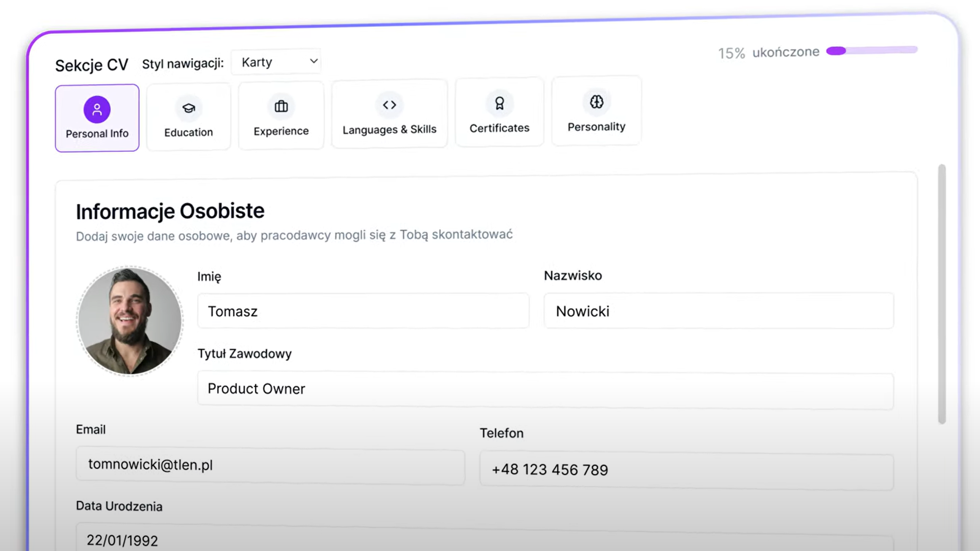
Task: Click the Data Urodzenia date field
Action: tap(484, 540)
